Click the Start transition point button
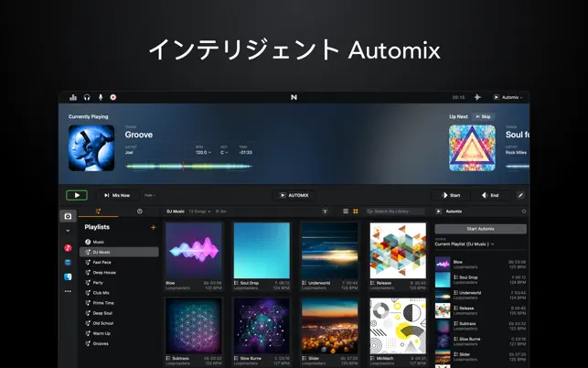The image size is (588, 368). click(451, 195)
